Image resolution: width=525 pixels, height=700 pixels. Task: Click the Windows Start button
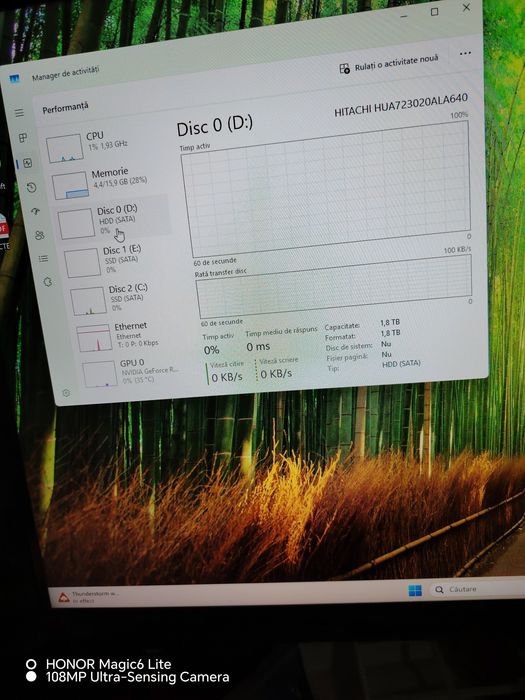coord(415,590)
